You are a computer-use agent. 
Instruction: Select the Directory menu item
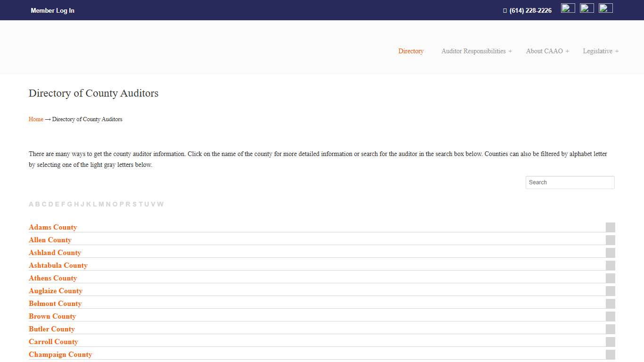(x=411, y=51)
